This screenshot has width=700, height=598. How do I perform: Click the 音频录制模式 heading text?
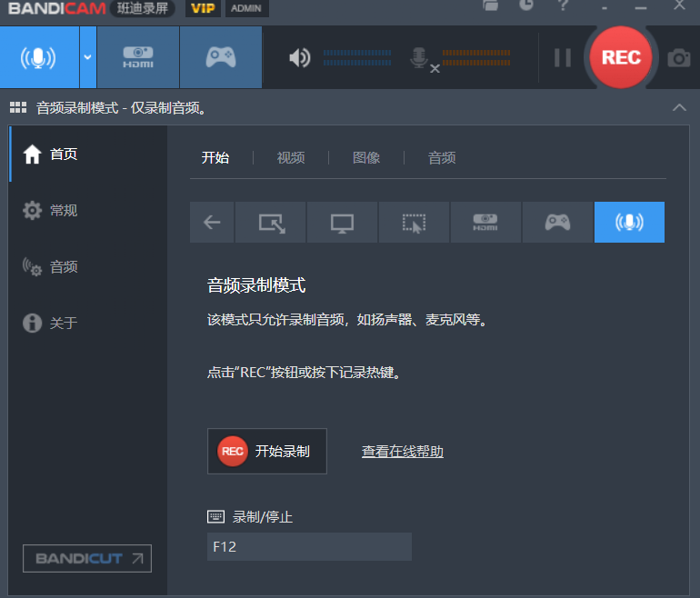256,285
